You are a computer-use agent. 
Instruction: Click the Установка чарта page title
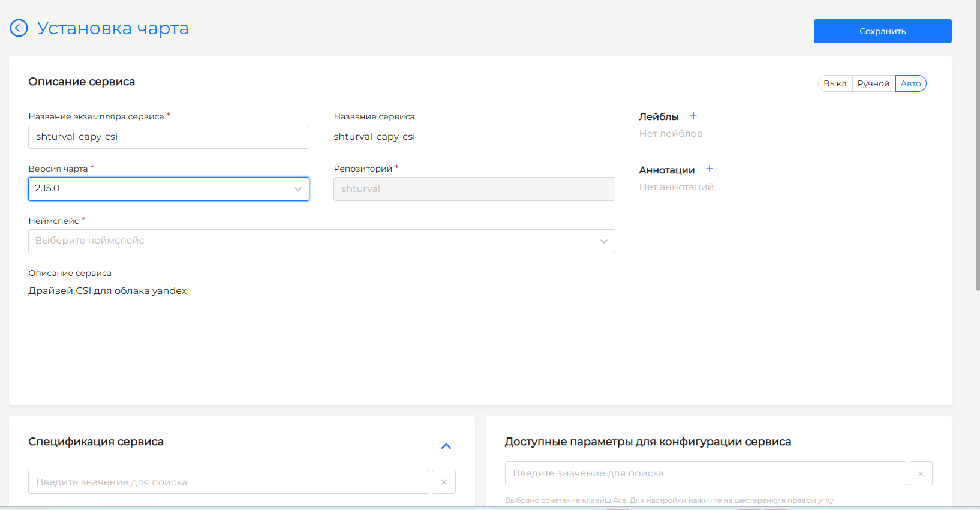click(x=113, y=28)
